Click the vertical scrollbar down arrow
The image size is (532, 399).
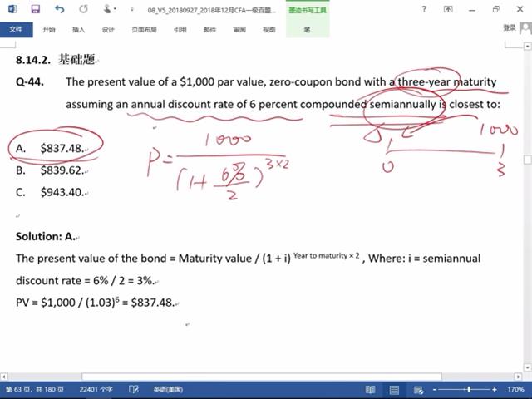(528, 367)
